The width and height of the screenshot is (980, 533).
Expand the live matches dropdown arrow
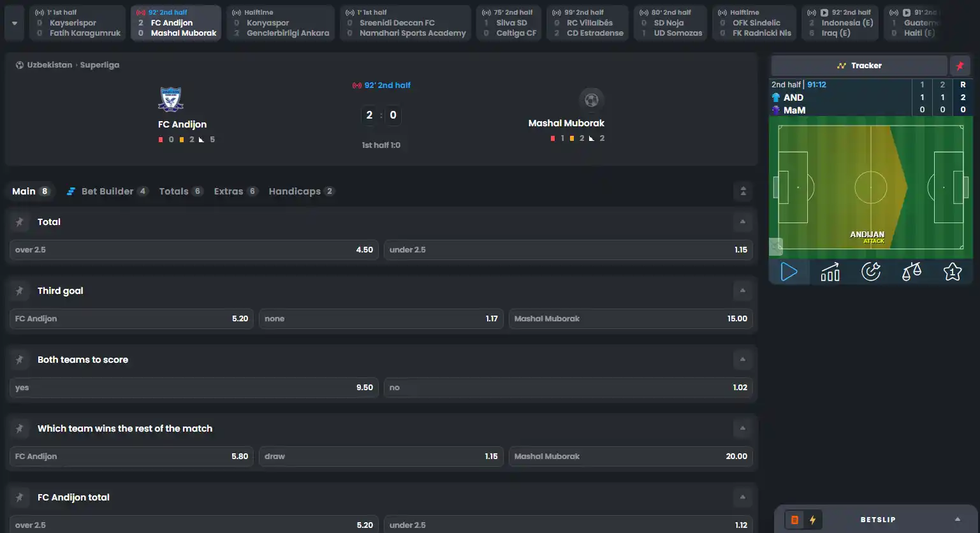point(15,23)
